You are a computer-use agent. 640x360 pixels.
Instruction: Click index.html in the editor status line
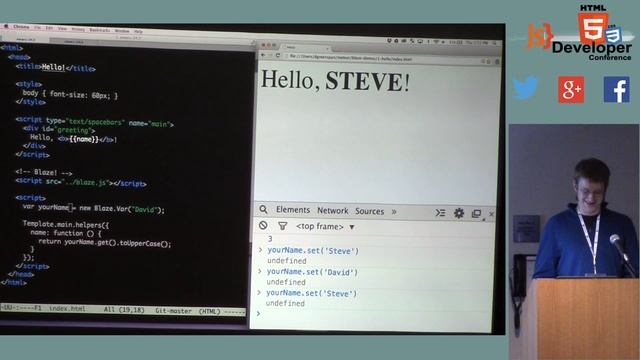[x=67, y=309]
